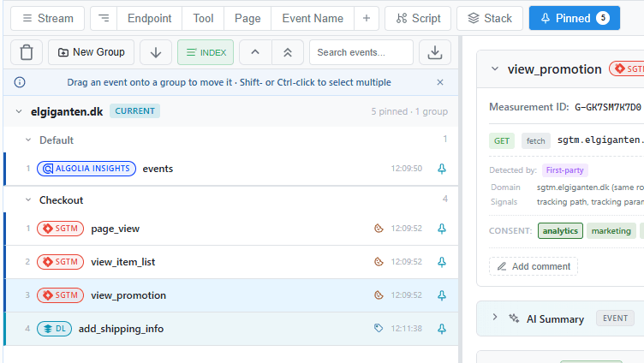The width and height of the screenshot is (644, 363).
Task: Click the SGTM badge on page_view
Action: 60,229
